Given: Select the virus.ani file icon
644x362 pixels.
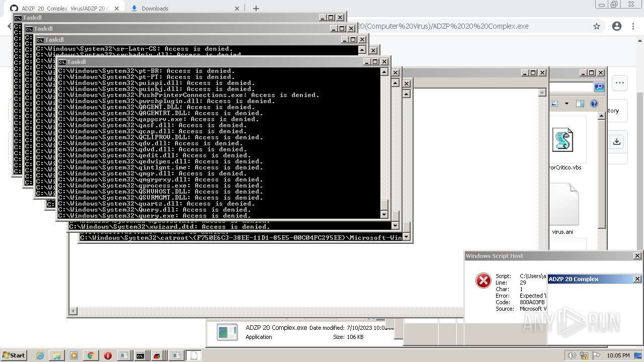Looking at the screenshot, I should 564,204.
